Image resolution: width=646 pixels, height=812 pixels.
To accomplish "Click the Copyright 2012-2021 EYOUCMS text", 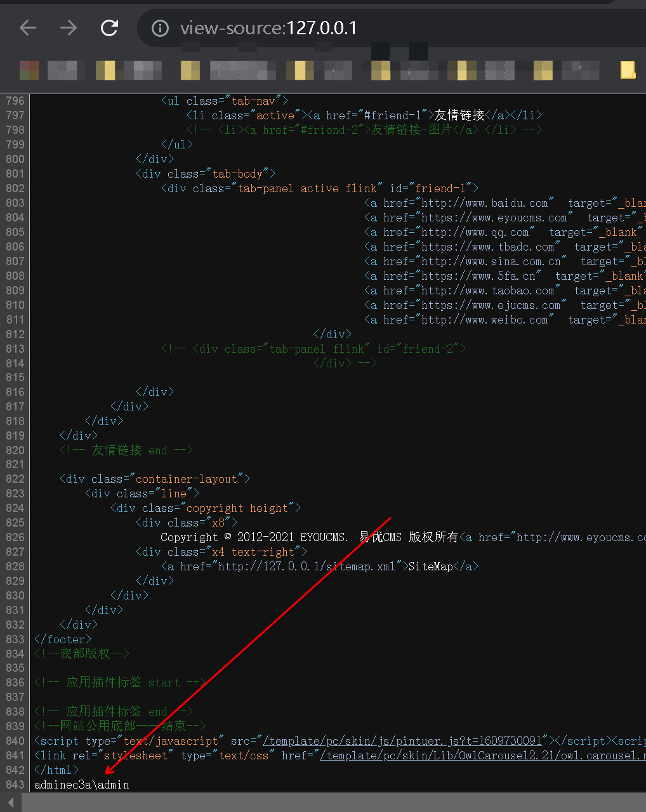I will (254, 537).
